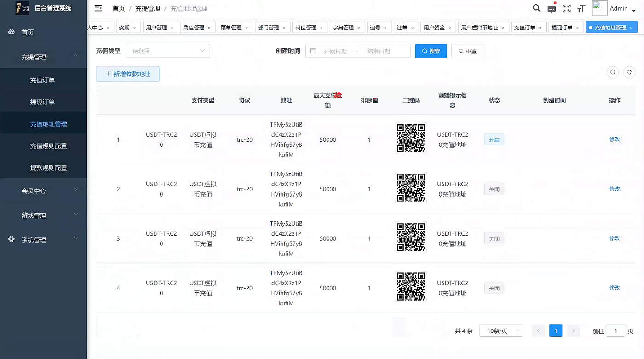Open the header search magnifier icon
Image resolution: width=644 pixels, height=359 pixels.
pyautogui.click(x=536, y=8)
